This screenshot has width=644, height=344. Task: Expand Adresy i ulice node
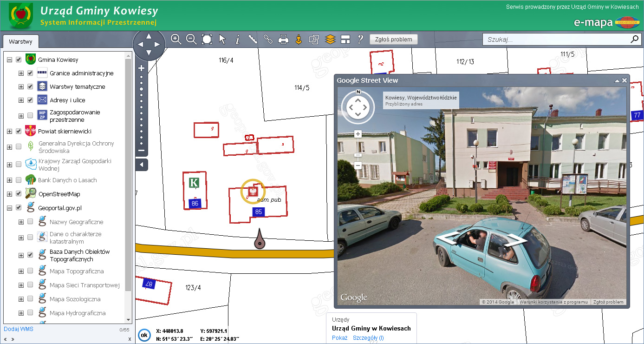coord(21,100)
